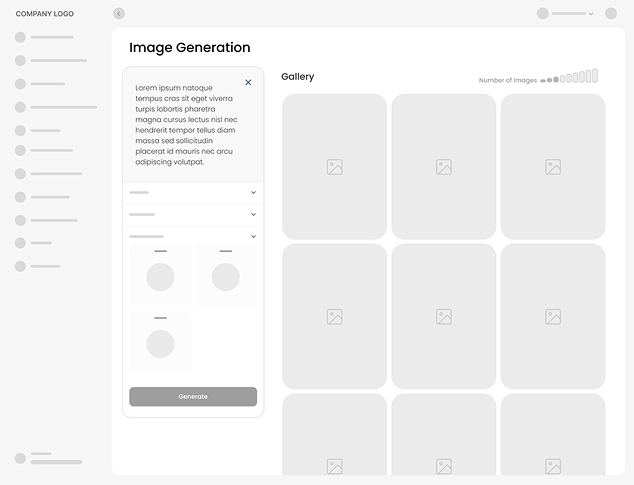Viewport: 634px width, 485px height.
Task: Click the sidebar collapse back arrow icon
Action: click(x=119, y=14)
